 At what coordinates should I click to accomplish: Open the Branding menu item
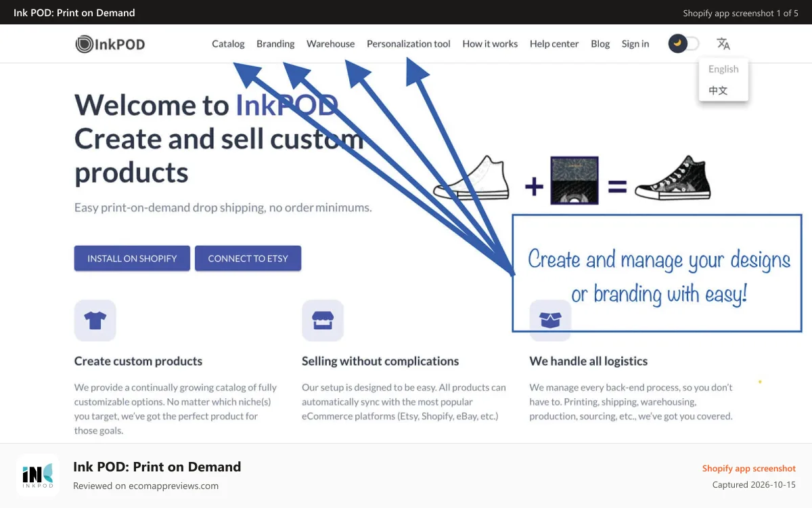click(275, 44)
